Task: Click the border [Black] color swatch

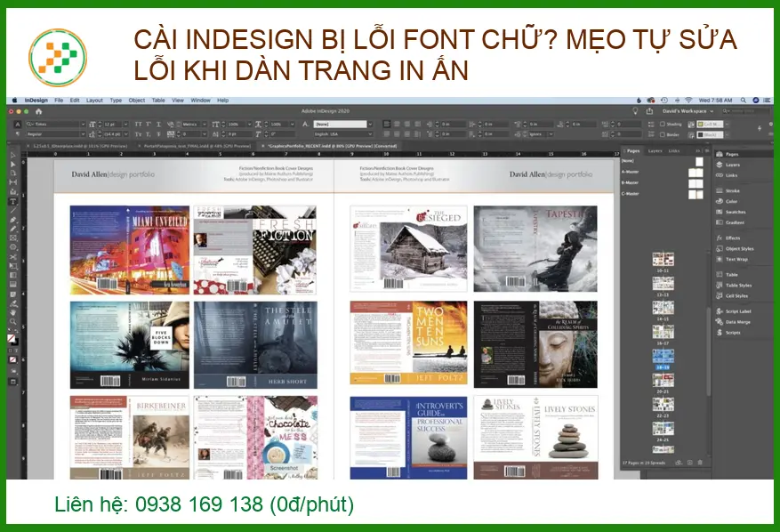Action: [x=710, y=134]
